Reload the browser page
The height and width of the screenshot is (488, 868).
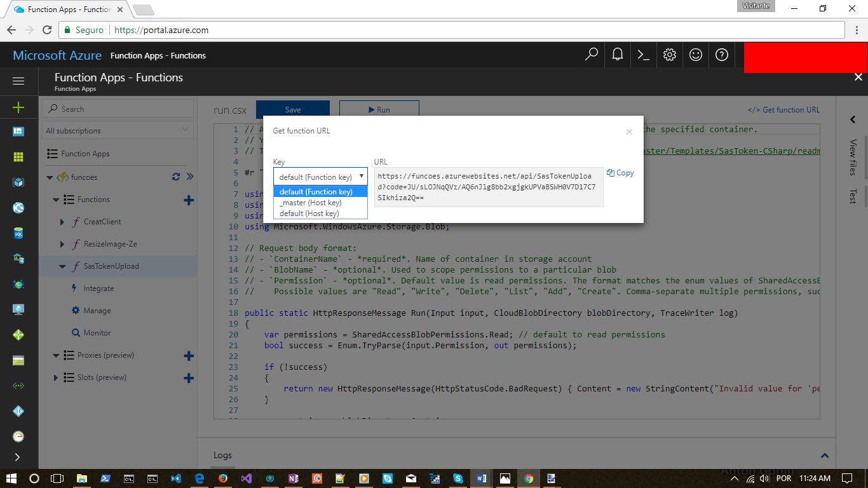[47, 30]
